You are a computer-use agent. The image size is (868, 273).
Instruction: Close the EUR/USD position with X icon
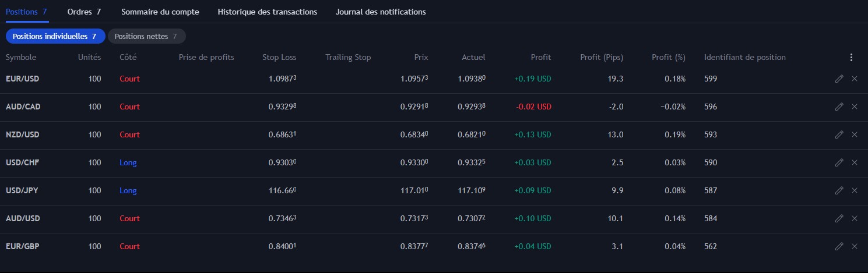[x=855, y=79]
